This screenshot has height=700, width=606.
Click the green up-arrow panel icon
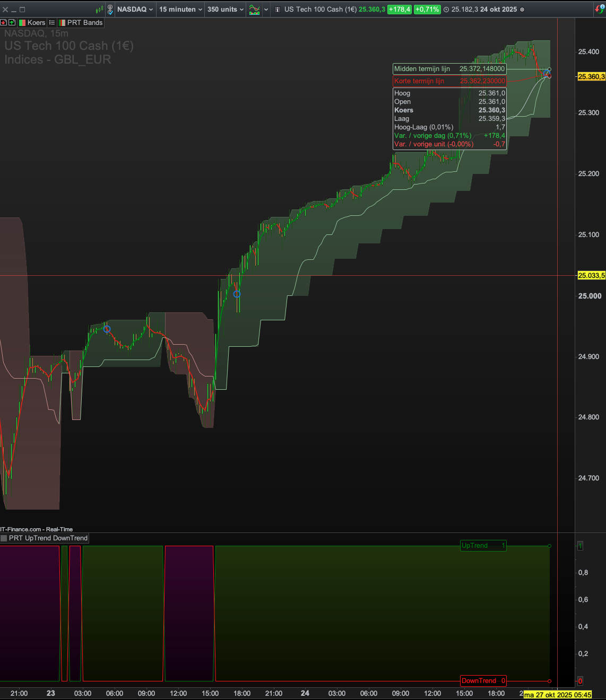point(12,23)
